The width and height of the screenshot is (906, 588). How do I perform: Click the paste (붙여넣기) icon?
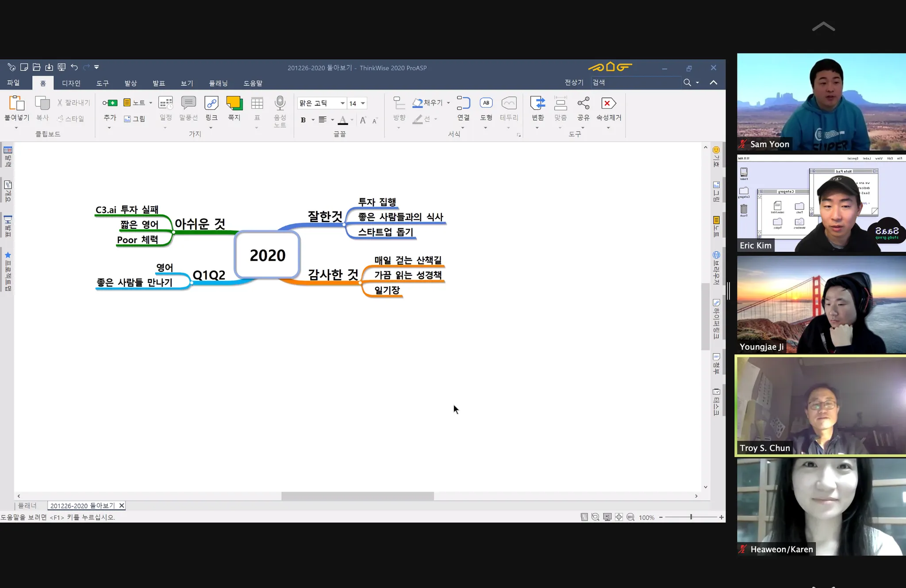[x=16, y=104]
